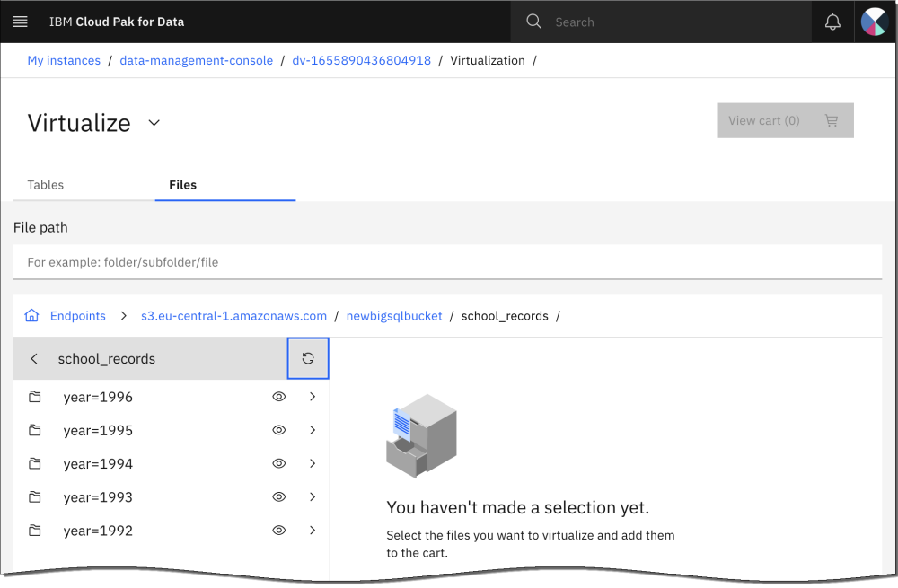Open the newbigsqlbucket path link

(x=394, y=315)
